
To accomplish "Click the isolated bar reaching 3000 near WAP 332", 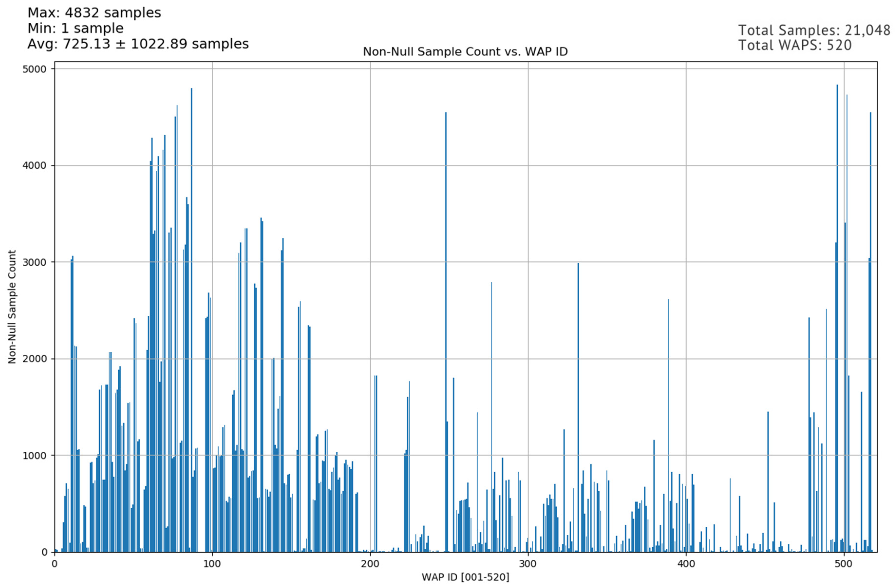I will click(578, 407).
